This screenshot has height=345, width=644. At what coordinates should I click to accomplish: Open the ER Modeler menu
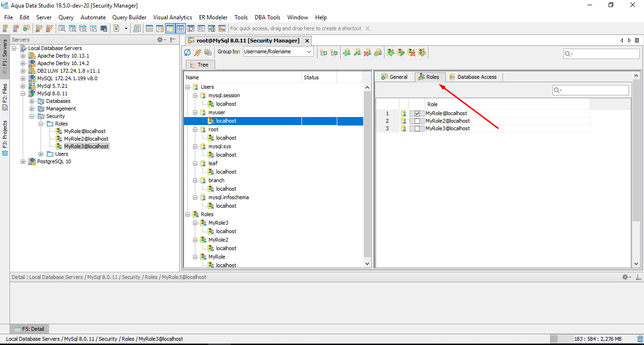[213, 17]
